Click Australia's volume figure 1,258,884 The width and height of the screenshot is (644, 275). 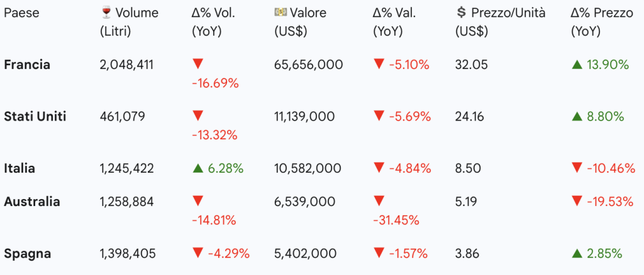[x=126, y=202]
